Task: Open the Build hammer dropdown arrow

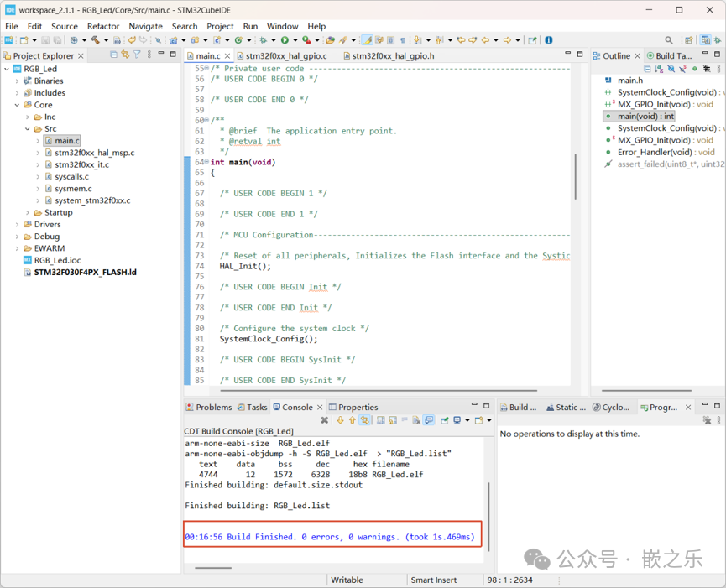Action: [106, 39]
